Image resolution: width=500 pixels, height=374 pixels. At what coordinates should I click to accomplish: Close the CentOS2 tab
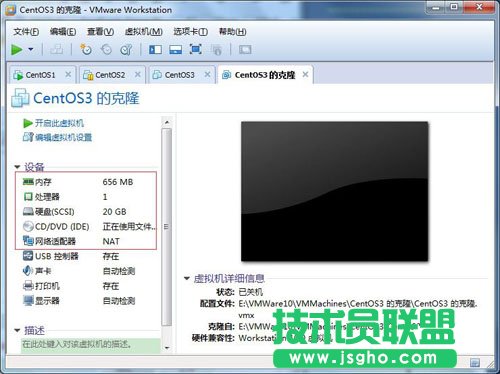coord(138,74)
